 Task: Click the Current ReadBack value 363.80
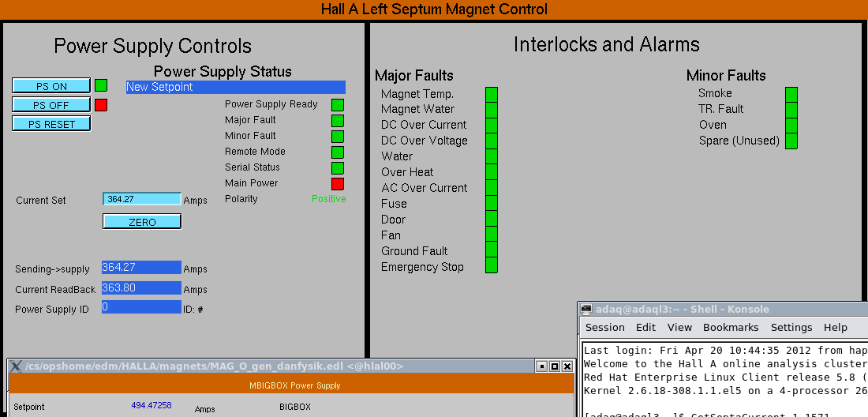(x=142, y=288)
